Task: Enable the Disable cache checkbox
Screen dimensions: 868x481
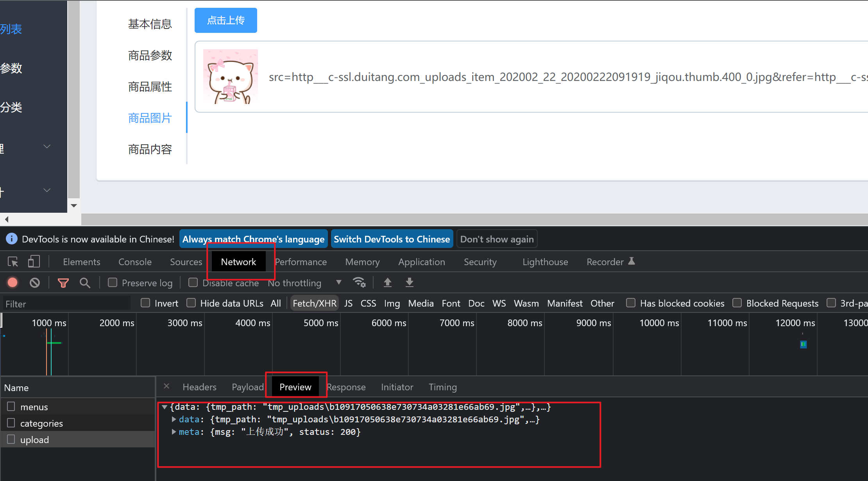Action: click(193, 282)
